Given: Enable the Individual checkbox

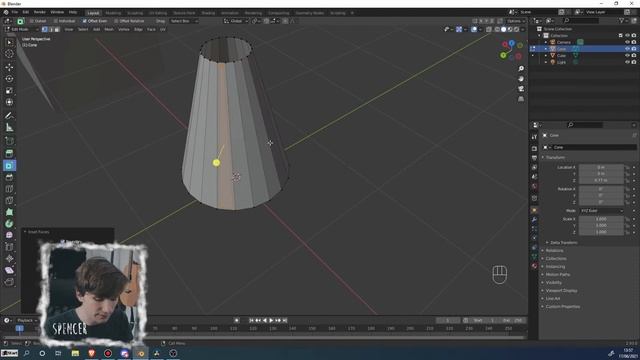Looking at the screenshot, I should [56, 21].
